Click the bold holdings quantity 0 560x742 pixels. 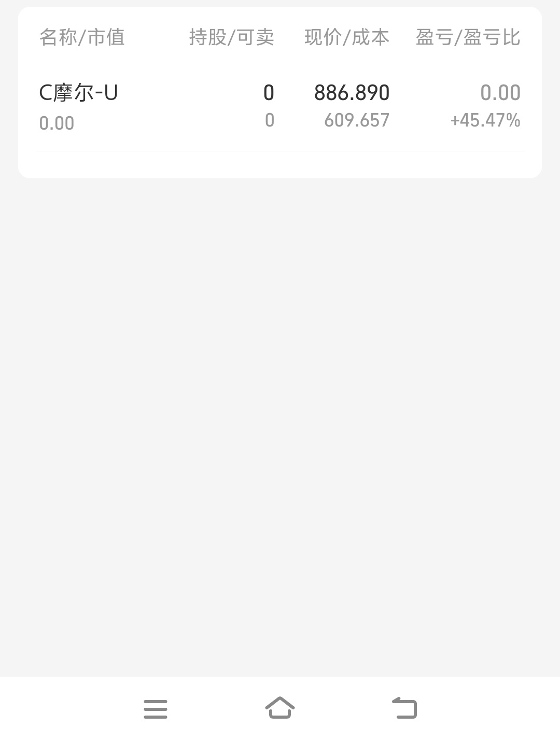point(269,93)
